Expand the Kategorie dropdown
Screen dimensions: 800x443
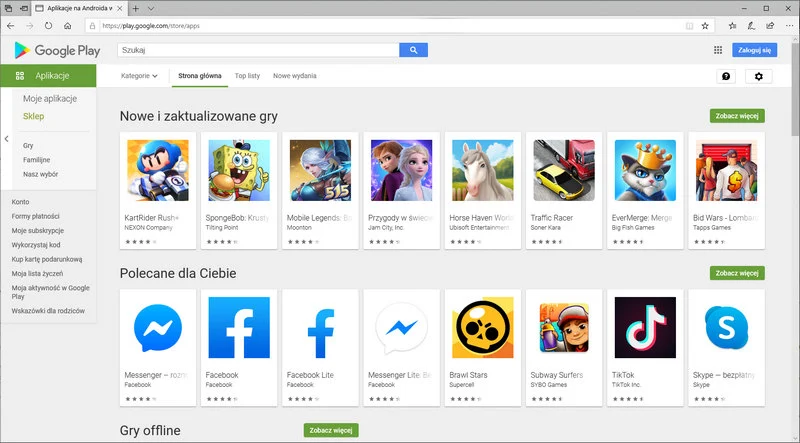[x=139, y=76]
